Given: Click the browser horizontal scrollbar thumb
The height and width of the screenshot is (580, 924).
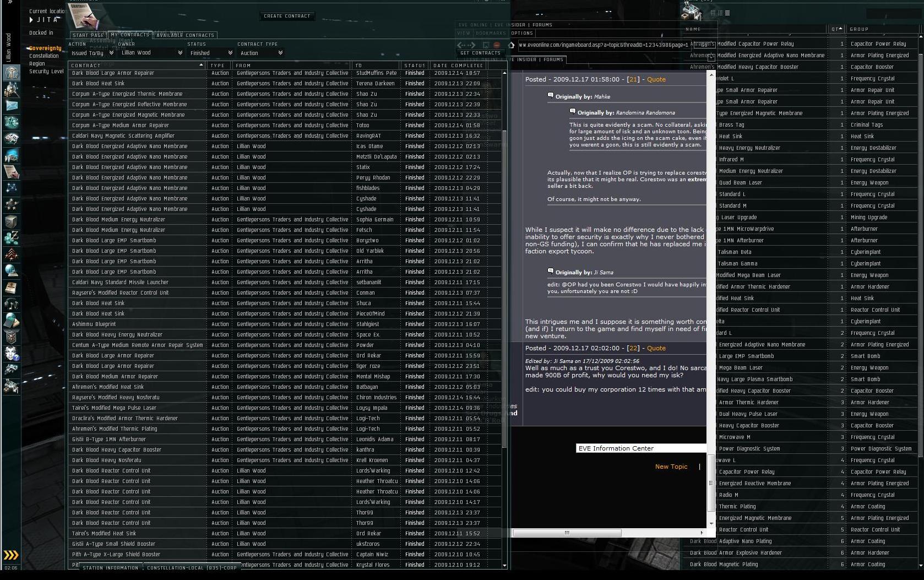Looking at the screenshot, I should tap(567, 533).
